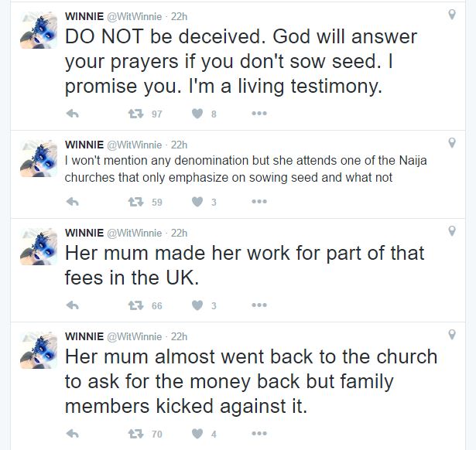Like the "family members kicked against it" tweet

197,434
